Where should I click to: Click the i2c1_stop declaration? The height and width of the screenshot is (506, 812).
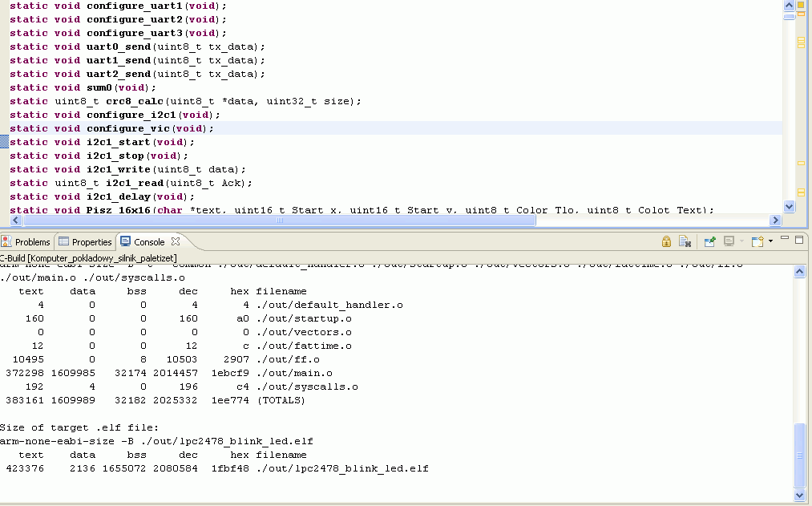coord(99,156)
